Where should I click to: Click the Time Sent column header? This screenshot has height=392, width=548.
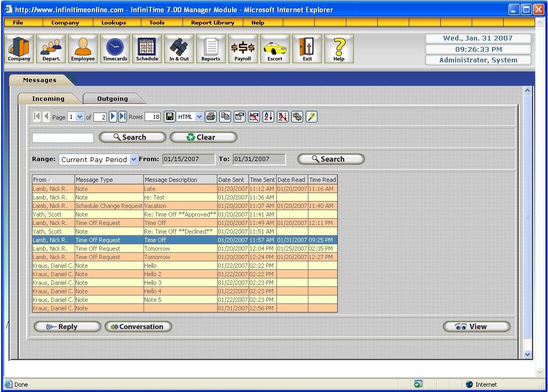(x=263, y=180)
